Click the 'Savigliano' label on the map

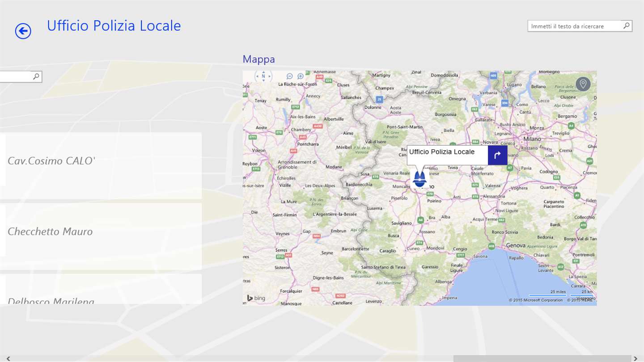pos(401,223)
